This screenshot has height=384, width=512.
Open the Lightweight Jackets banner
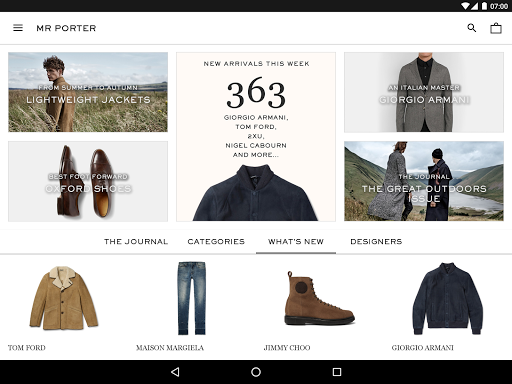click(88, 92)
